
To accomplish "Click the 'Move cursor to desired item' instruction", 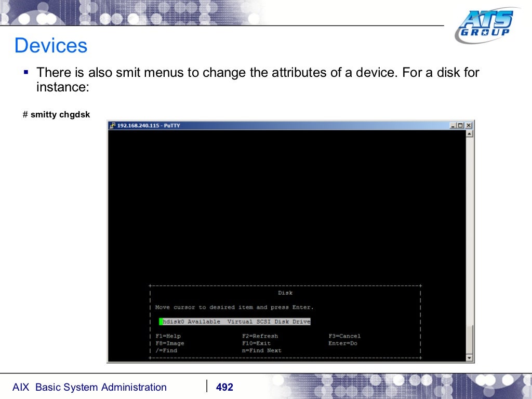I will [234, 308].
